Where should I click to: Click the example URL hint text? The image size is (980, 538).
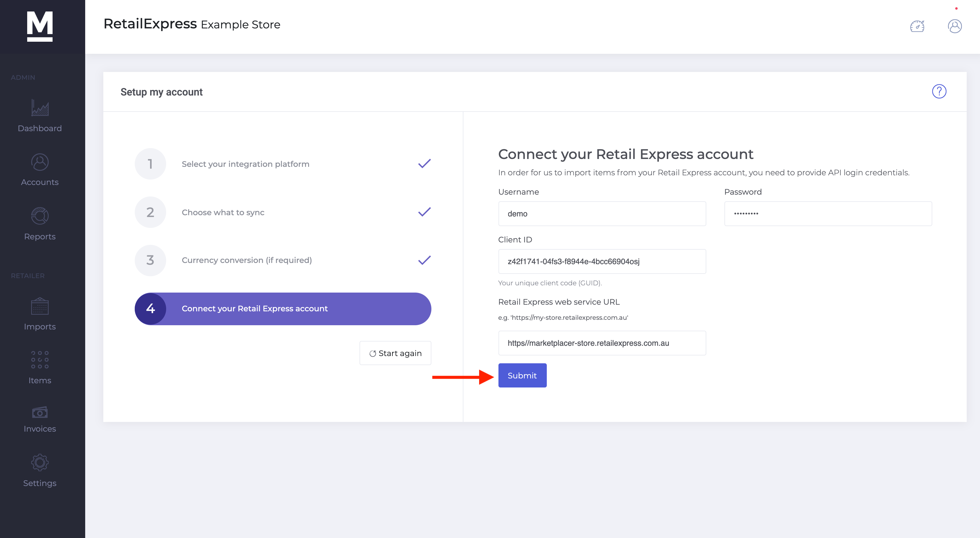(563, 318)
